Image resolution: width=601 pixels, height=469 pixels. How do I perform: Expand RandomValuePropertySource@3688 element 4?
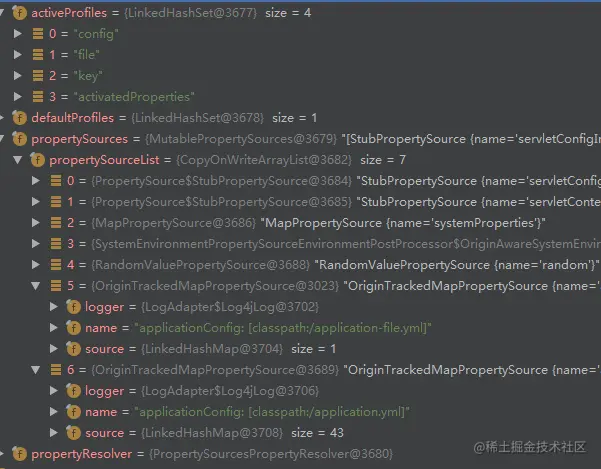coord(36,265)
